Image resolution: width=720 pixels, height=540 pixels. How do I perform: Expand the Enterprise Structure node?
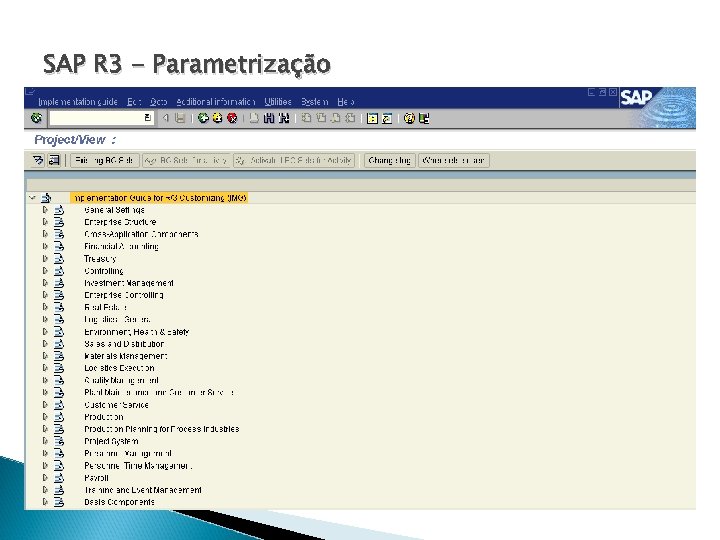(45, 222)
